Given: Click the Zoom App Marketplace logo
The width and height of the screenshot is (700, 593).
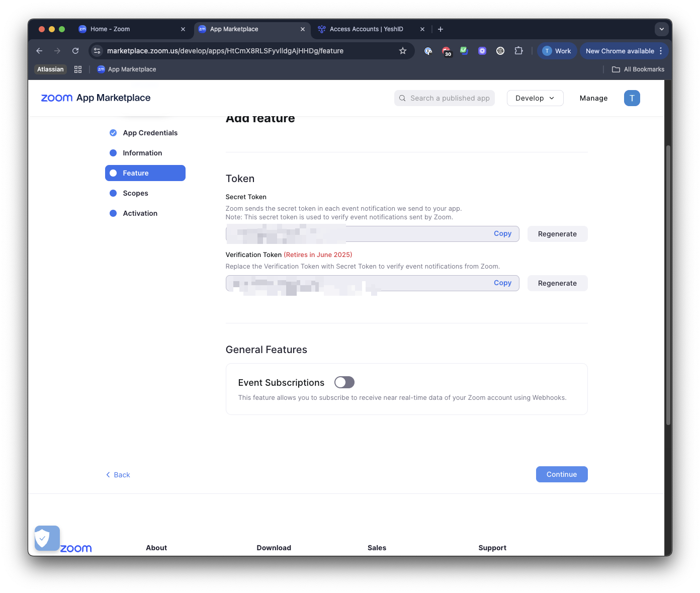Looking at the screenshot, I should 96,98.
